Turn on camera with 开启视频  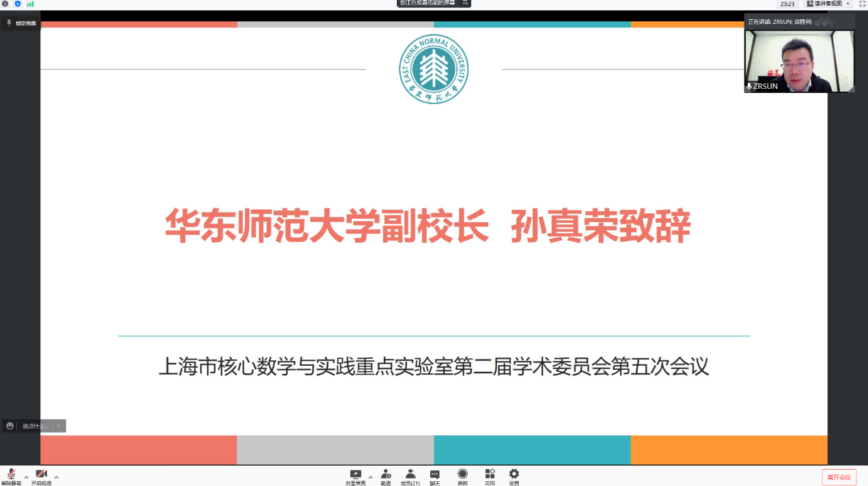pos(41,476)
